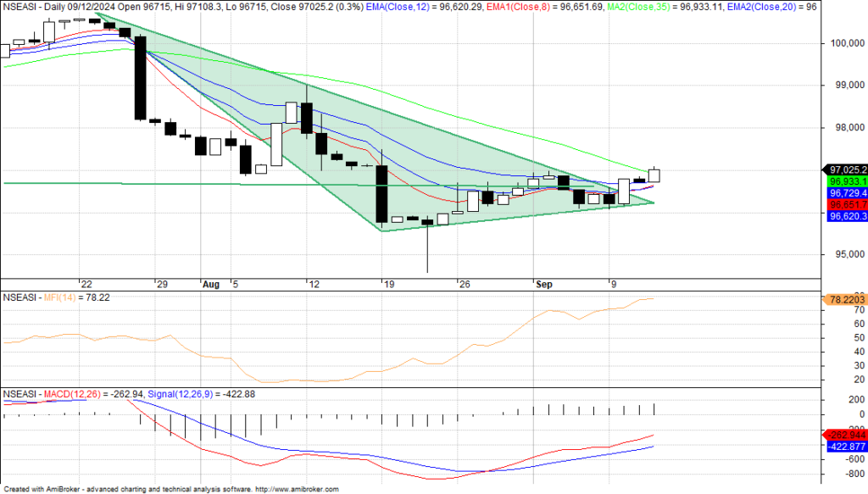The width and height of the screenshot is (868, 494).
Task: Click the Aug month marker on the date axis
Action: 211,285
